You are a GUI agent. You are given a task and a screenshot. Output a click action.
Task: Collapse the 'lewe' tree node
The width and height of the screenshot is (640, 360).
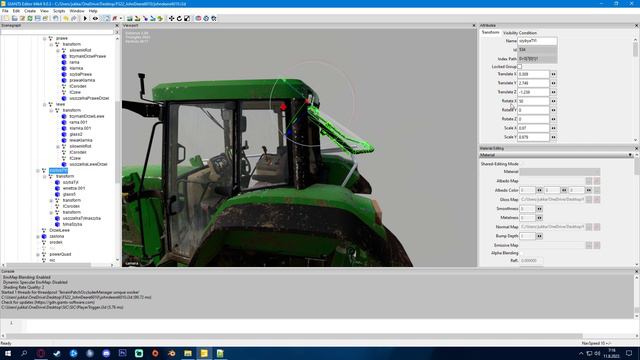[x=44, y=104]
